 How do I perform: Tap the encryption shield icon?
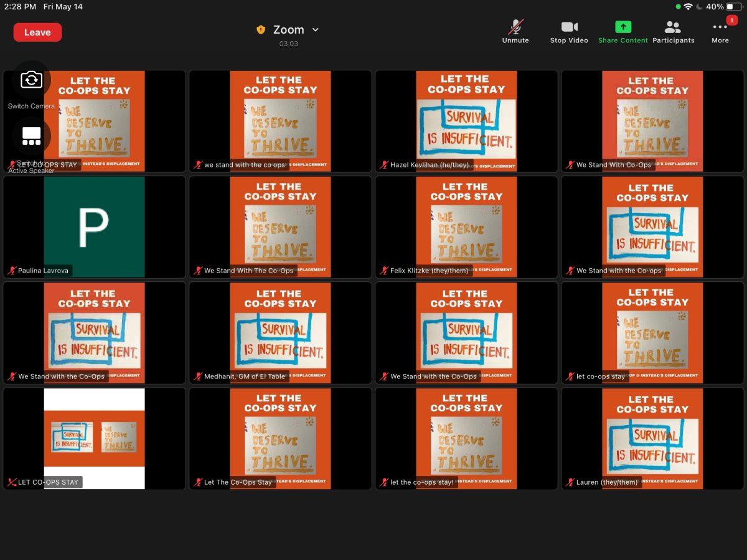261,30
